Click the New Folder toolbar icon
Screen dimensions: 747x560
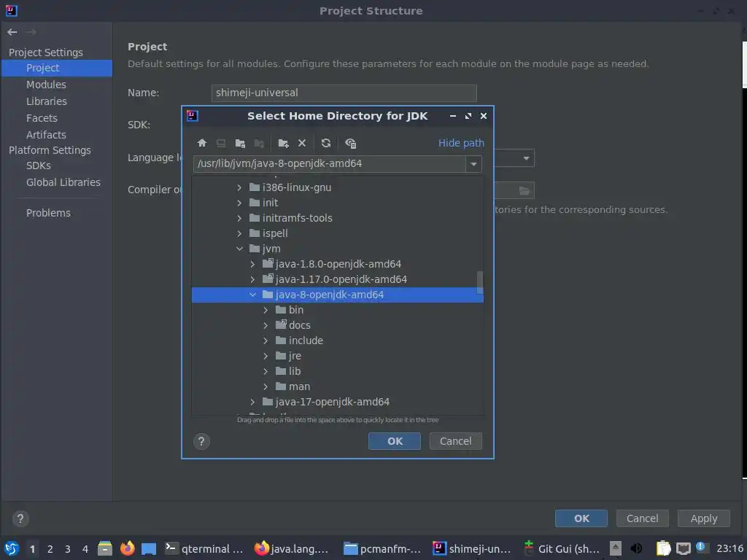point(284,143)
